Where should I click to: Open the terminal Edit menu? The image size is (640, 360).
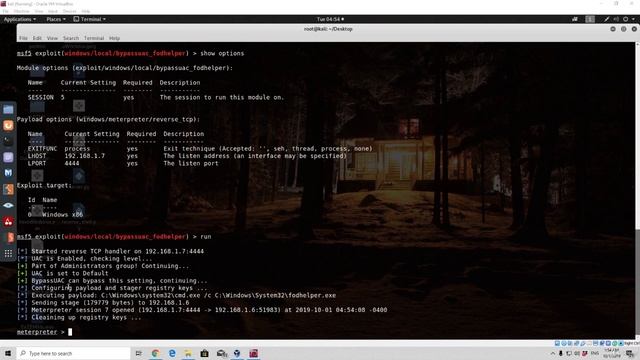[x=37, y=38]
